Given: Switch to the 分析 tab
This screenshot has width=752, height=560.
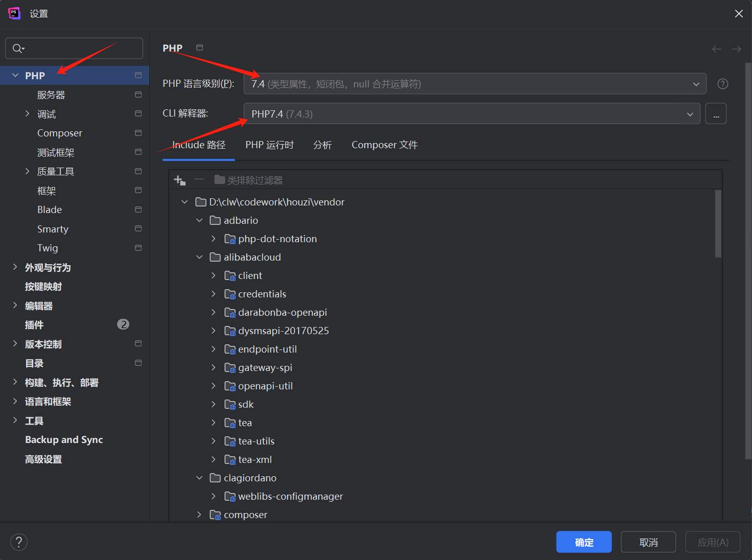Looking at the screenshot, I should pos(323,145).
